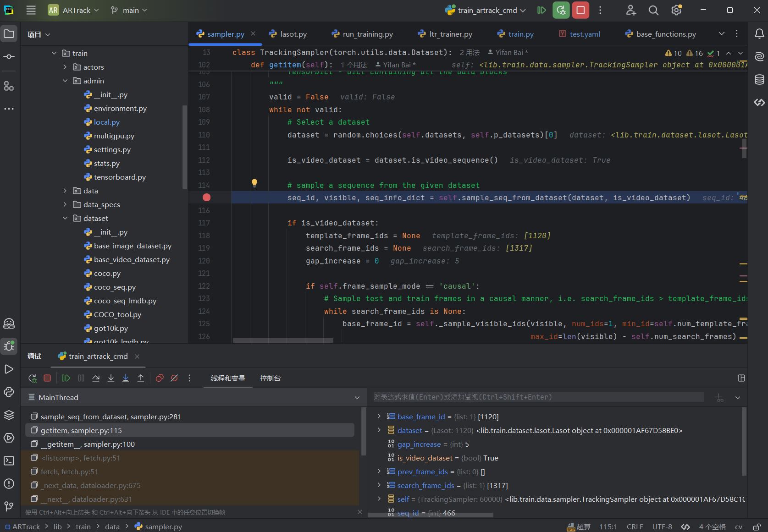Select frame sample_seq_from_dataset, sampler.py:281

click(190, 417)
